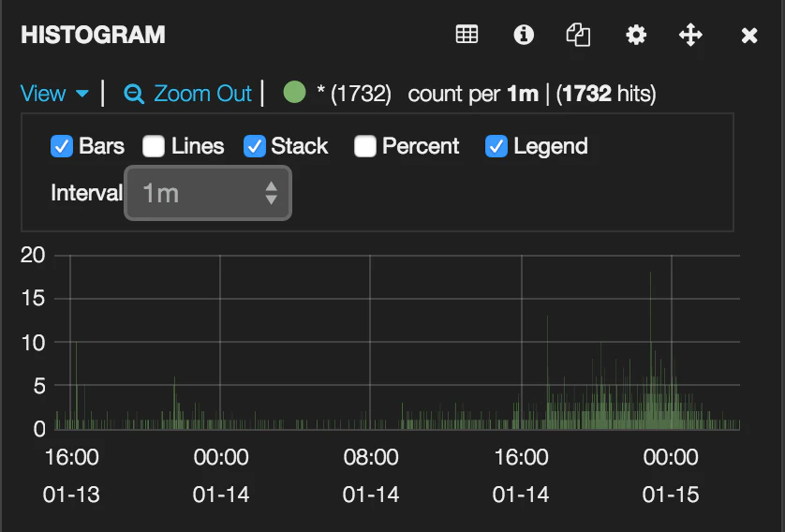Click the 16:00 01-14 axis label
Screen dimensions: 785x532
[x=521, y=476]
